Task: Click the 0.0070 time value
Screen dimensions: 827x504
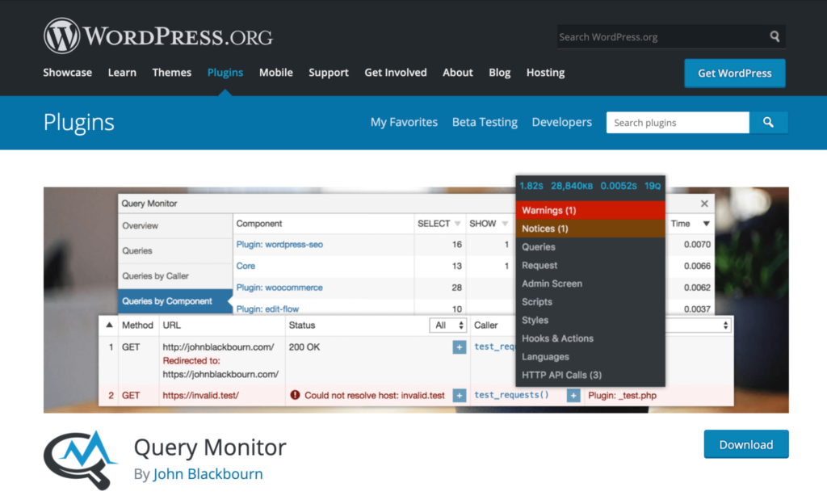Action: 697,245
